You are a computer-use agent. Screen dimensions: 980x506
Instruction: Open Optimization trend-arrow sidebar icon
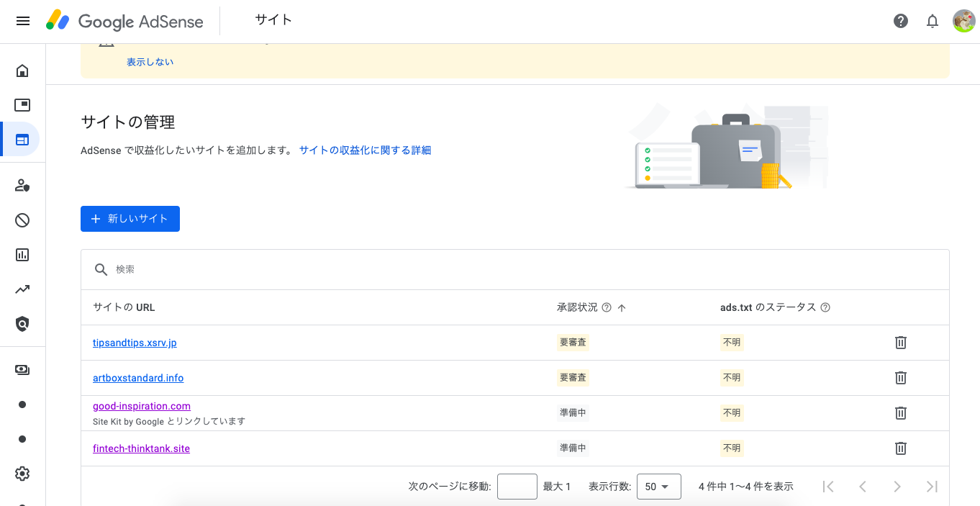pos(22,289)
